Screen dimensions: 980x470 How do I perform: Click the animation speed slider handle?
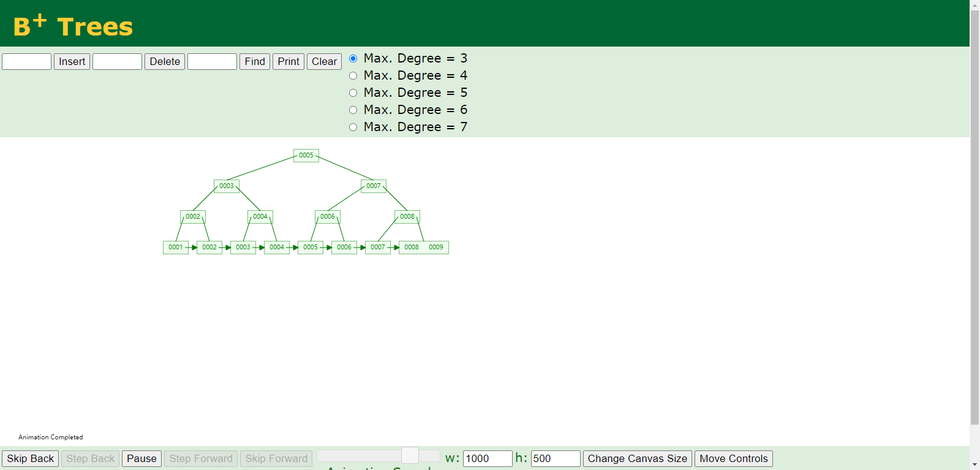pyautogui.click(x=410, y=455)
